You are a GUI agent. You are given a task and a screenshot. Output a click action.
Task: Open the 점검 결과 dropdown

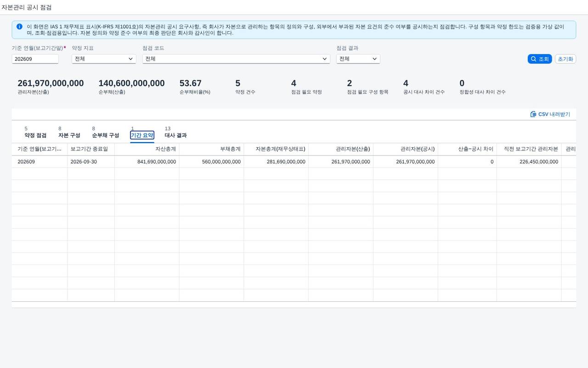(x=358, y=59)
